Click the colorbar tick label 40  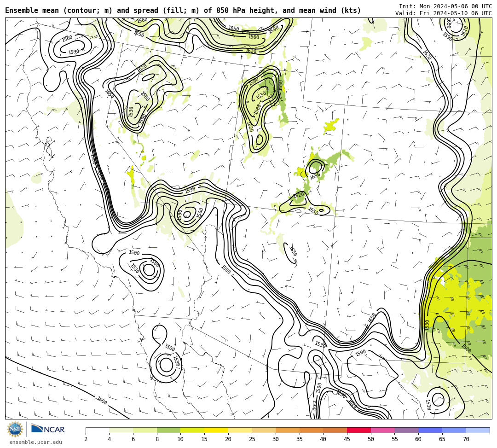[x=324, y=439]
